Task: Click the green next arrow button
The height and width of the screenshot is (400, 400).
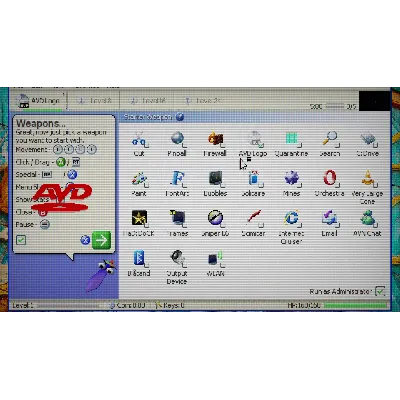Action: 101,240
